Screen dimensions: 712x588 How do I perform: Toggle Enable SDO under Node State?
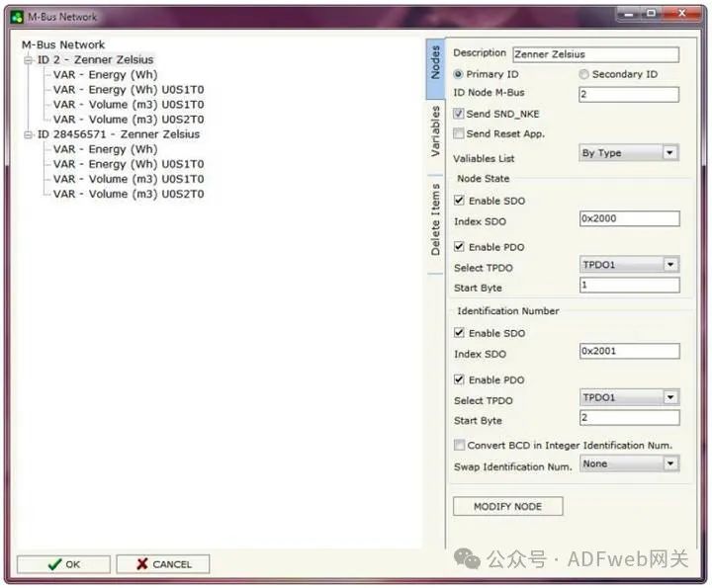(459, 200)
